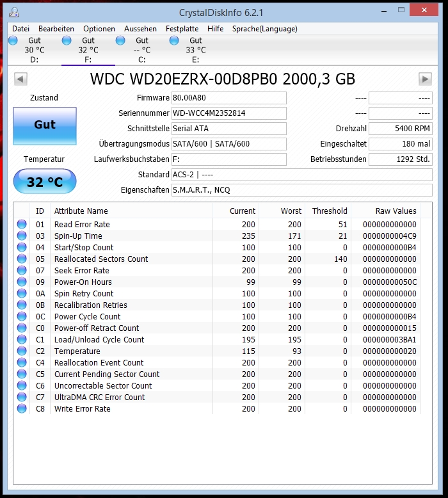Open the Festplatte menu
Screen dimensions: 448x498
click(182, 29)
